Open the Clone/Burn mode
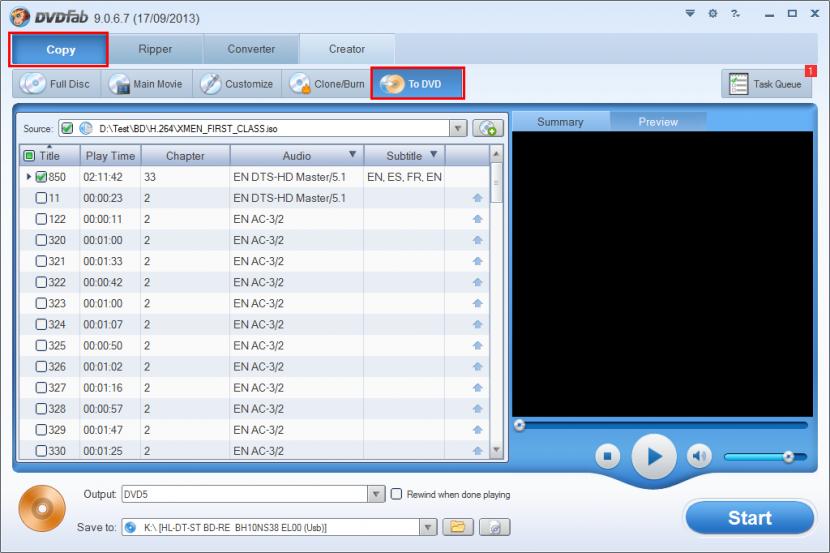The image size is (830, 553). coord(327,84)
